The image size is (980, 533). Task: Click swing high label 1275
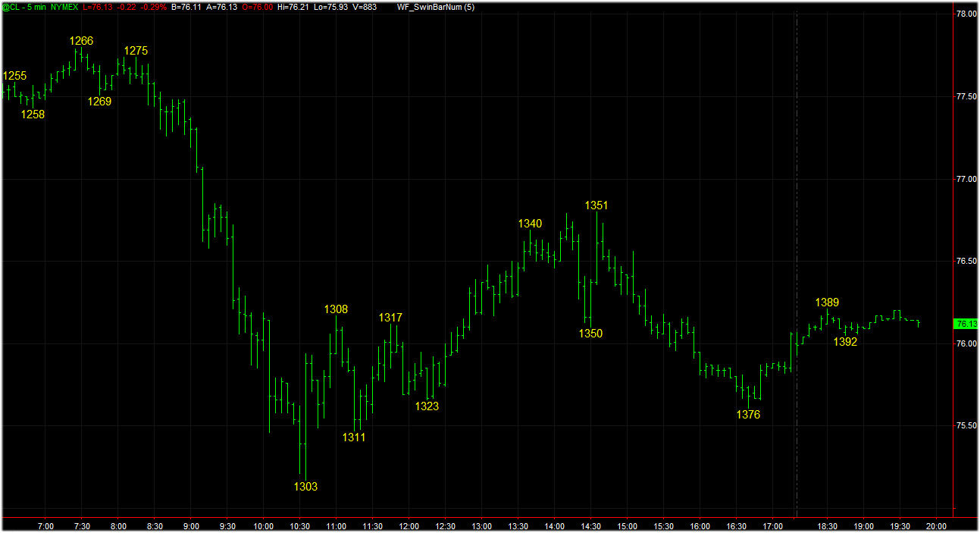pyautogui.click(x=136, y=51)
